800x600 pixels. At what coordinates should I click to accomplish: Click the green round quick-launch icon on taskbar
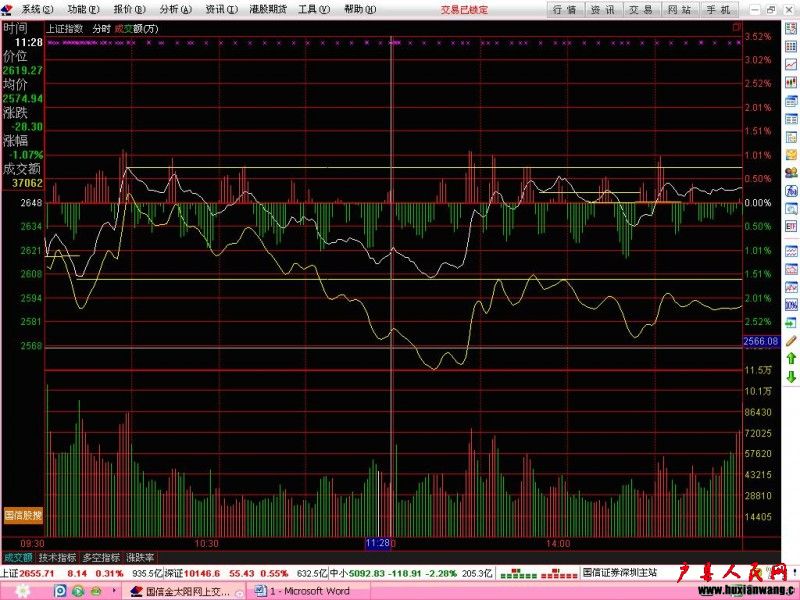[x=78, y=591]
